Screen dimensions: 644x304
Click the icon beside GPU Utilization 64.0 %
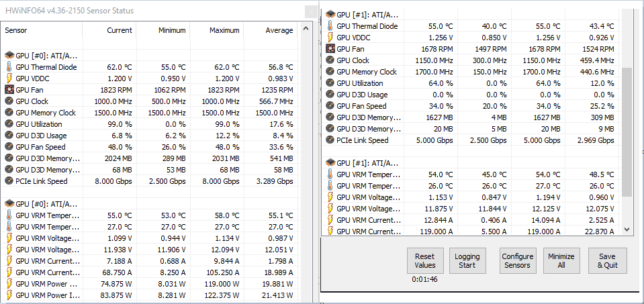tap(330, 83)
